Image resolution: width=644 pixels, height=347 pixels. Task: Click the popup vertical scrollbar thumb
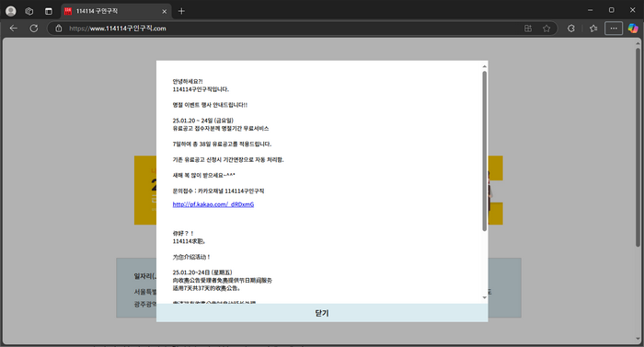click(485, 151)
